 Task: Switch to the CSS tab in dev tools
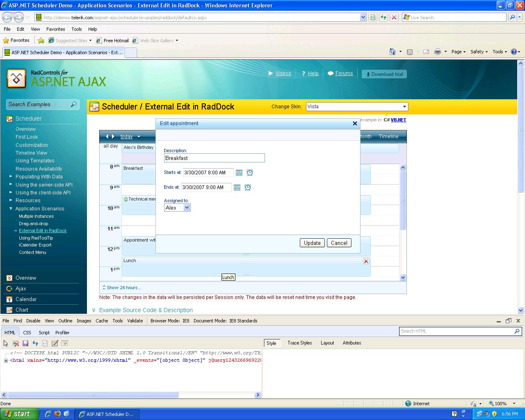[27, 333]
